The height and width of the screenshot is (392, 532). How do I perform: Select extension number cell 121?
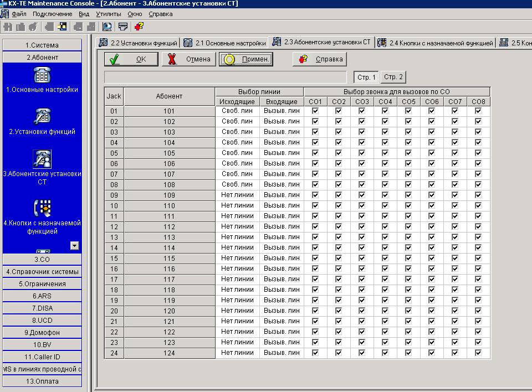point(170,321)
